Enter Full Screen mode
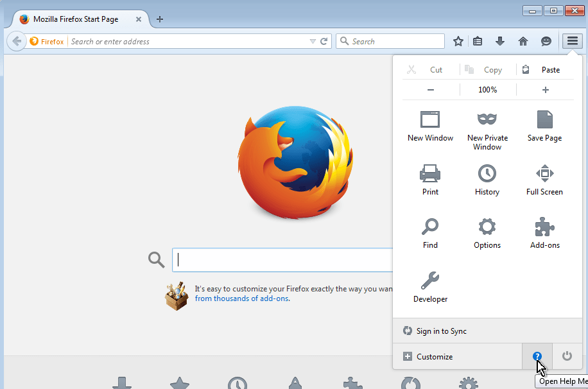Image resolution: width=588 pixels, height=389 pixels. 544,174
